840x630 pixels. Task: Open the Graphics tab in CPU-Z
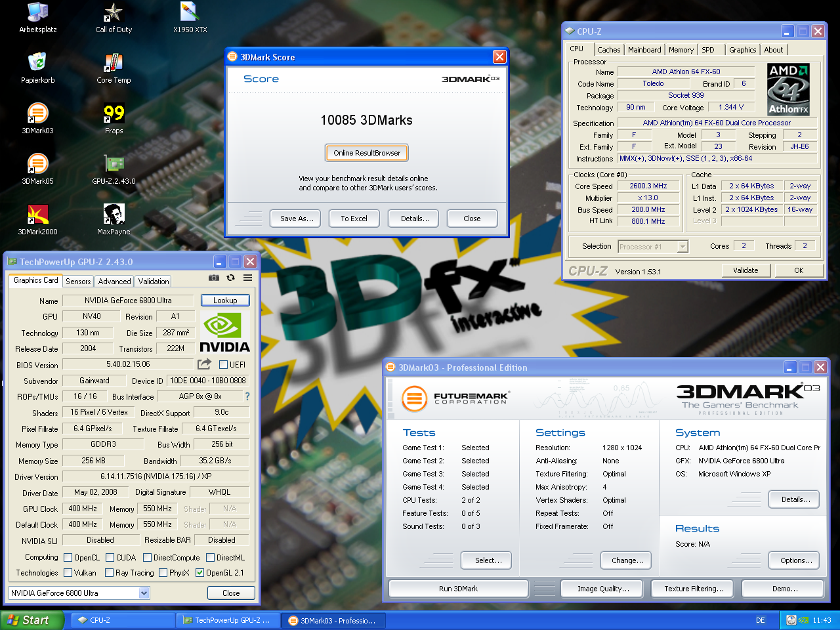pos(742,50)
